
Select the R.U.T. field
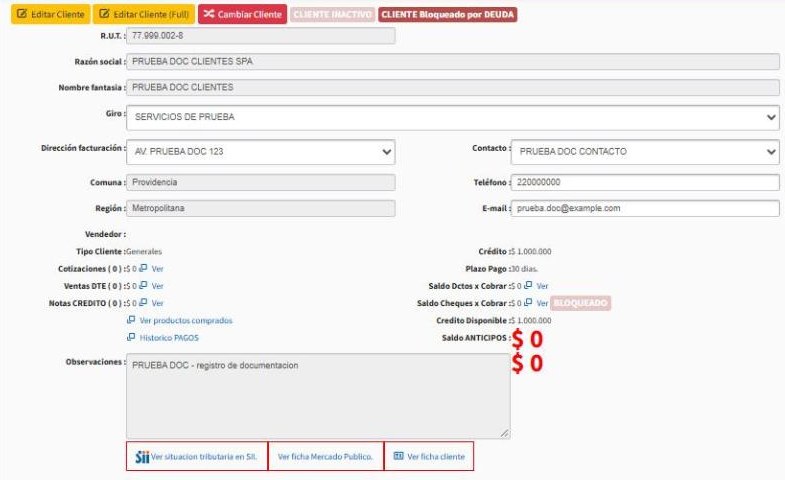(x=261, y=36)
